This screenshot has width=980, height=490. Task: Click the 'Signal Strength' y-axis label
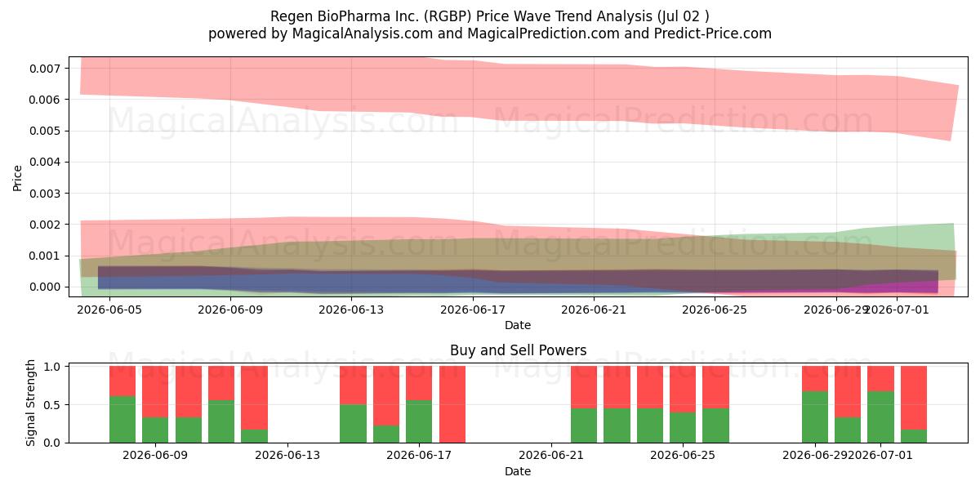coord(31,403)
